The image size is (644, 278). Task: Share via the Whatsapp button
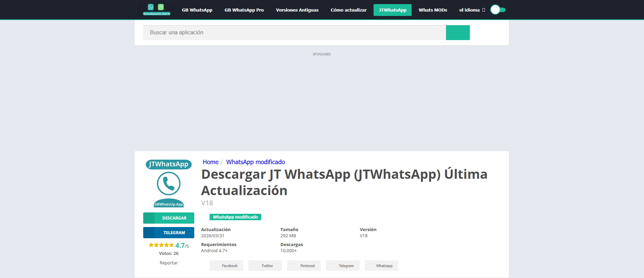382,266
